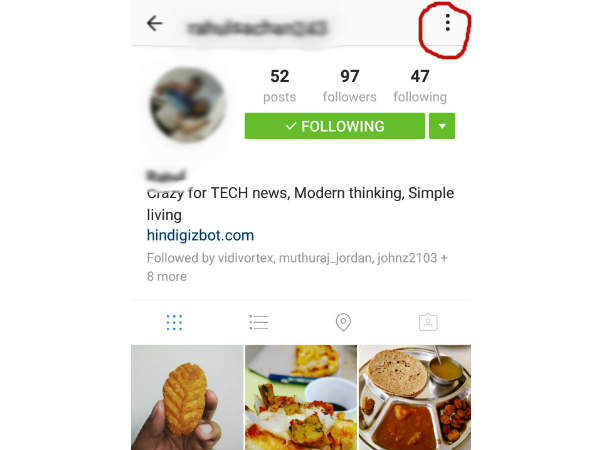This screenshot has width=600, height=450.
Task: Open the hindigizbot.com link
Action: [201, 235]
